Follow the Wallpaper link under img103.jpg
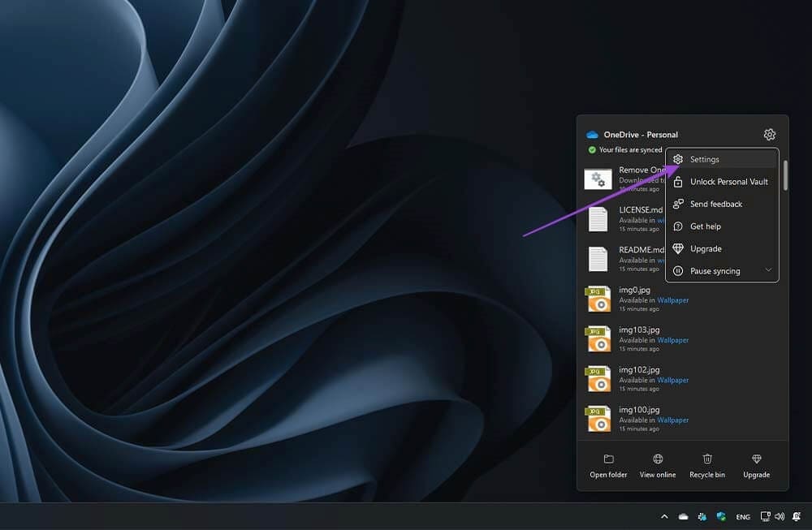This screenshot has height=530, width=812. point(672,340)
